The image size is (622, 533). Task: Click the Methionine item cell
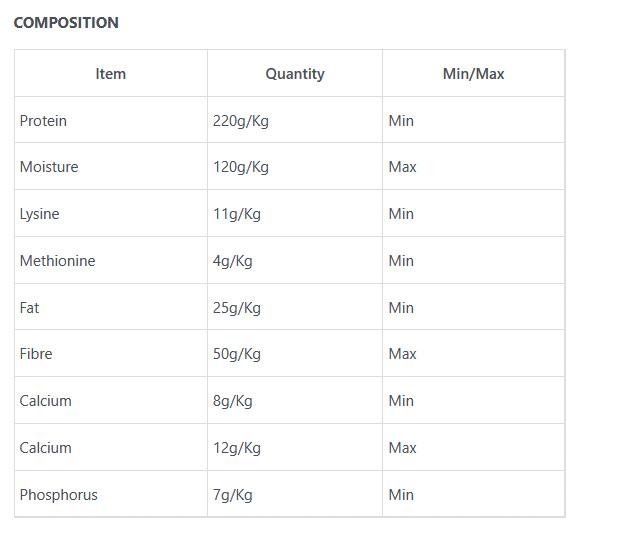(58, 261)
